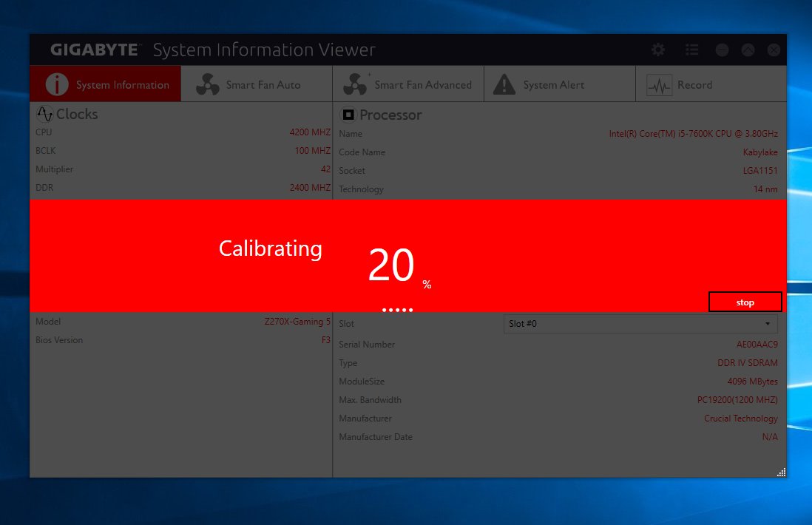
Task: Click the System Alert warning triangle icon
Action: [x=504, y=84]
